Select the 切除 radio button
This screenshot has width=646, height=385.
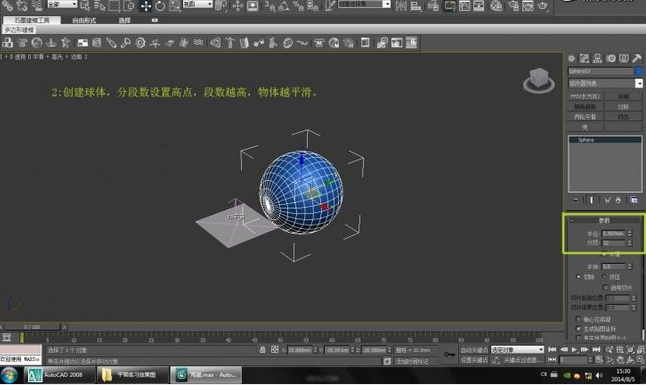(578, 277)
